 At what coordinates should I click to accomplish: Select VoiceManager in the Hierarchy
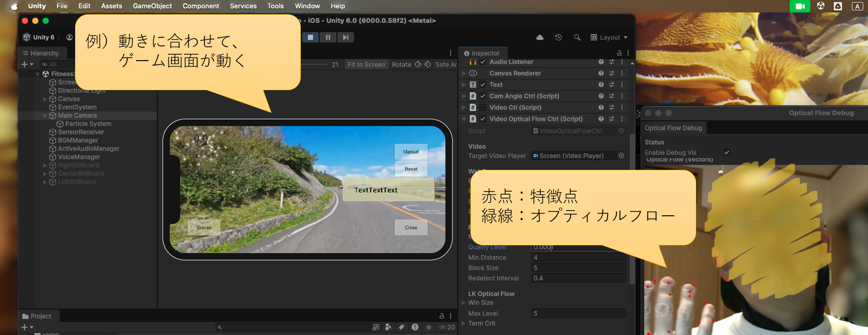79,157
